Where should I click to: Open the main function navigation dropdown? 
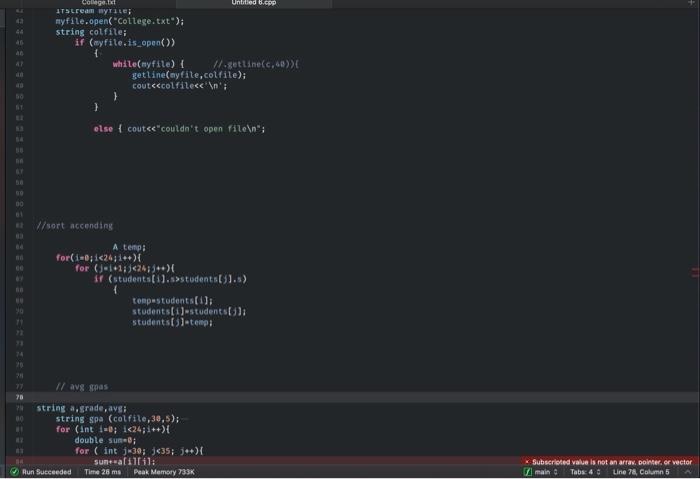[x=546, y=472]
